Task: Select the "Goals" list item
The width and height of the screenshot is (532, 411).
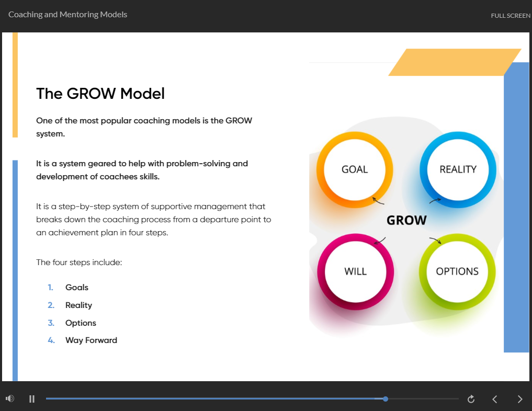Action: point(77,288)
